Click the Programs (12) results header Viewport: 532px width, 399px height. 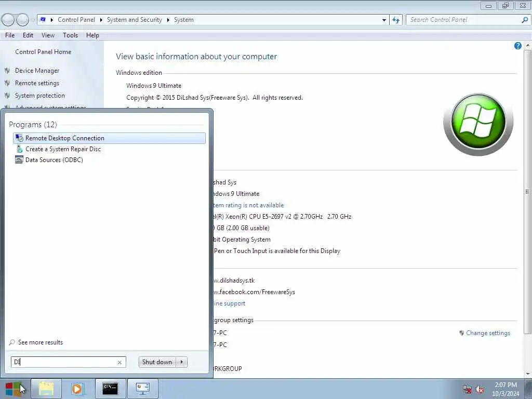[x=33, y=125]
